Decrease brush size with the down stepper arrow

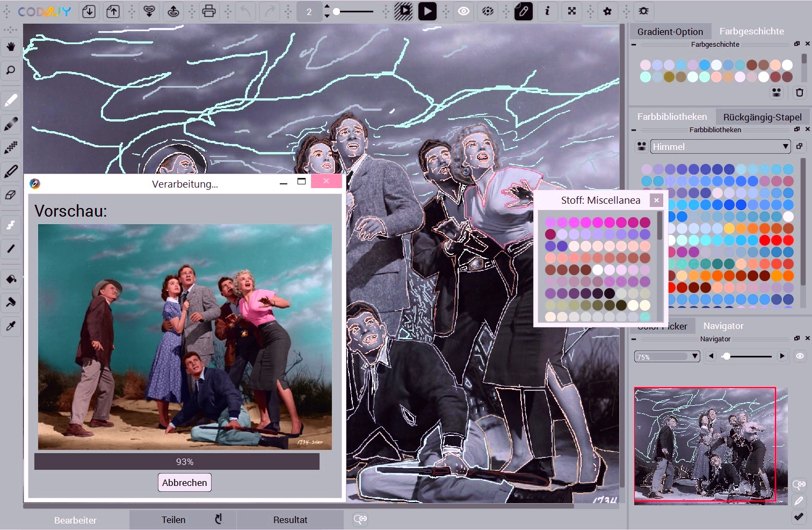click(x=327, y=16)
